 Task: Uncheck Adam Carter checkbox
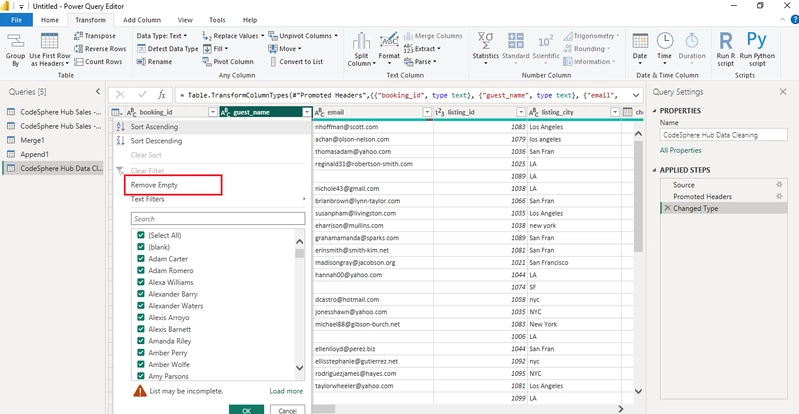point(141,258)
